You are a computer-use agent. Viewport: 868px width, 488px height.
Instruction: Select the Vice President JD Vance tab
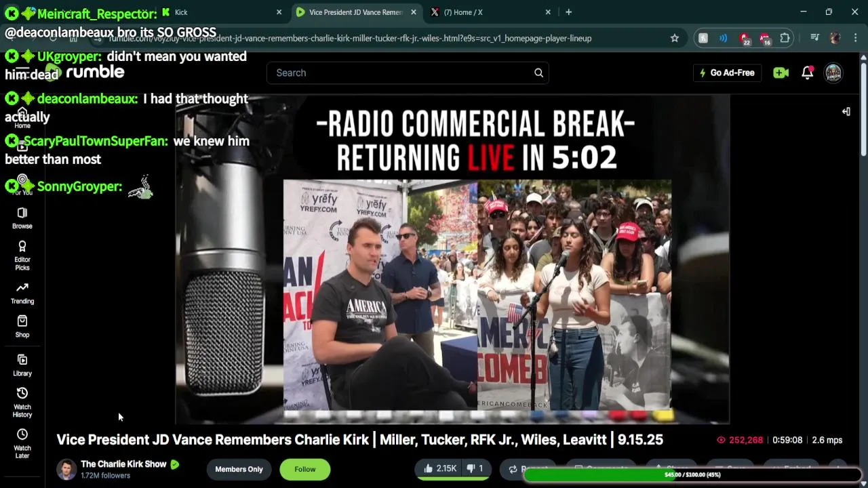[x=355, y=12]
